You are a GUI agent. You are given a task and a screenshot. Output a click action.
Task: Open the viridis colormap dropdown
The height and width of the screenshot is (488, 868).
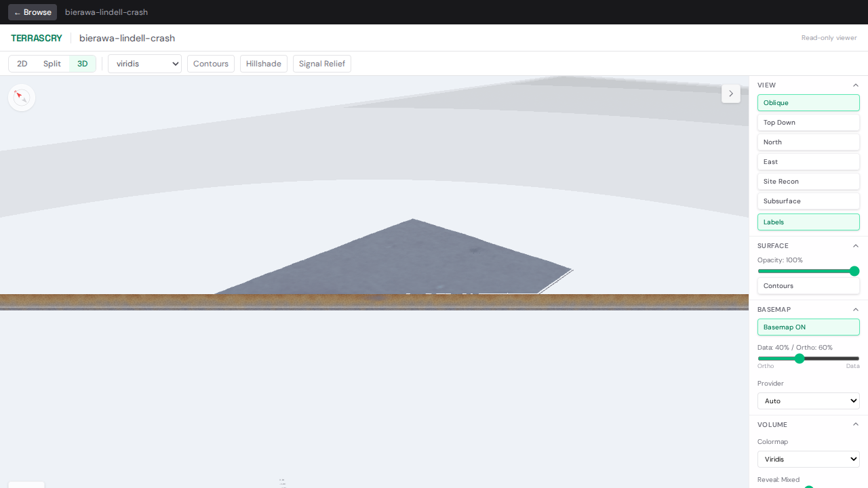pyautogui.click(x=144, y=63)
